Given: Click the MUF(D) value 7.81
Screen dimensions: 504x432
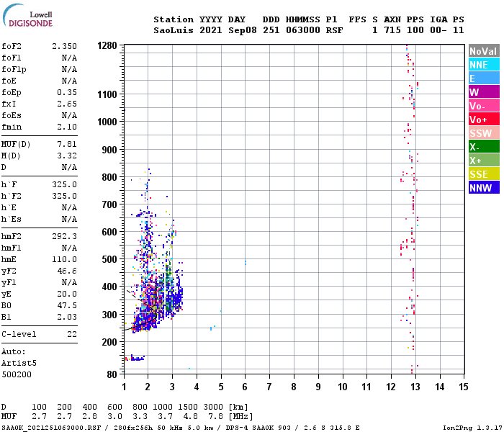Looking at the screenshot, I should coord(67,144).
